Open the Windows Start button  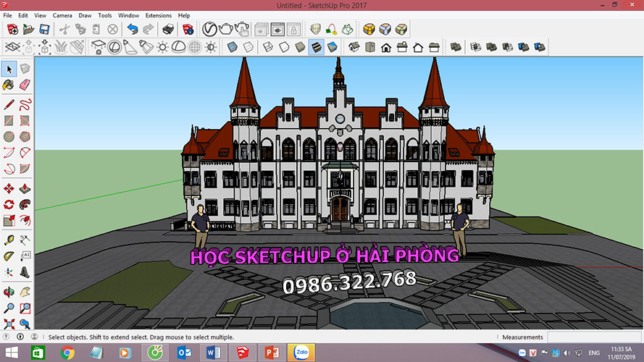[x=12, y=353]
